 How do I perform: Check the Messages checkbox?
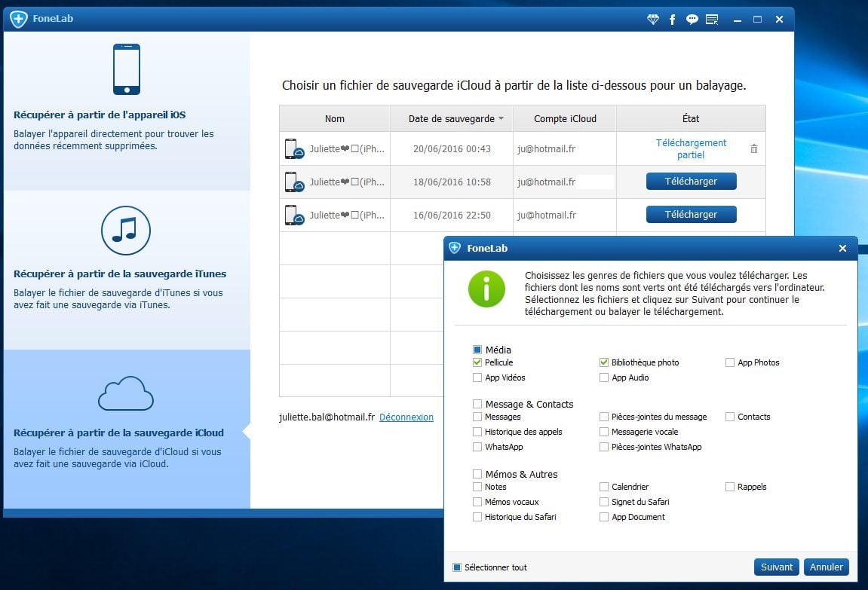[477, 417]
